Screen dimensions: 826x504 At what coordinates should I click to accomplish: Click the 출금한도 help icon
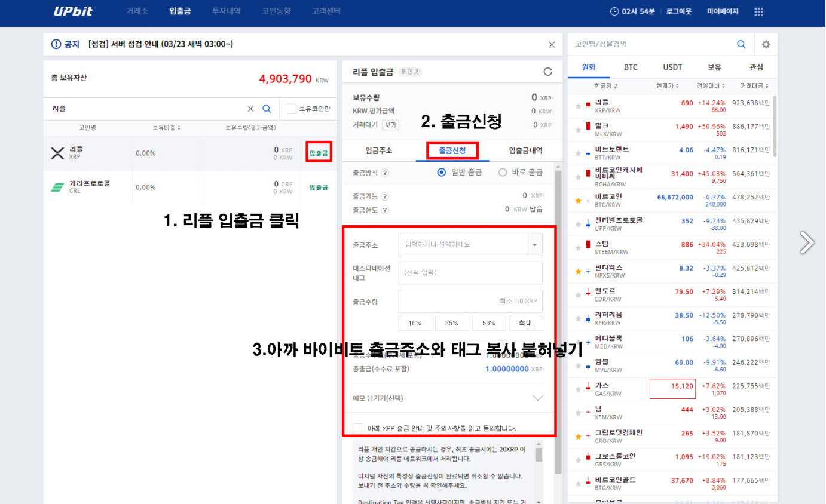(385, 210)
